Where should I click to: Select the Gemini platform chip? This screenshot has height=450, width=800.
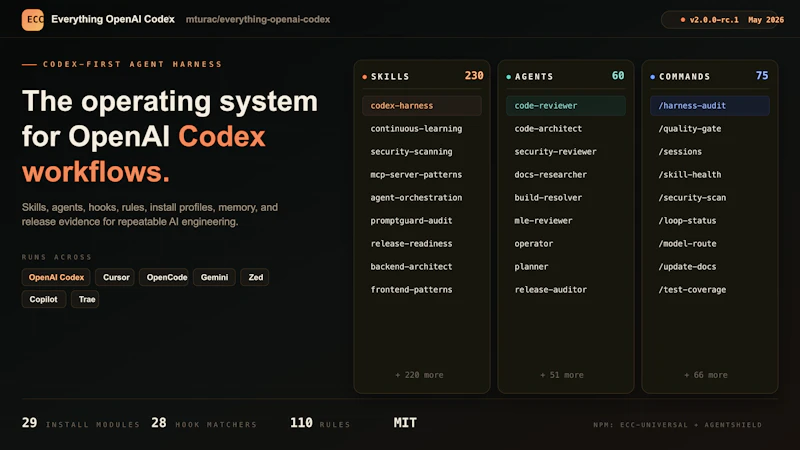214,277
